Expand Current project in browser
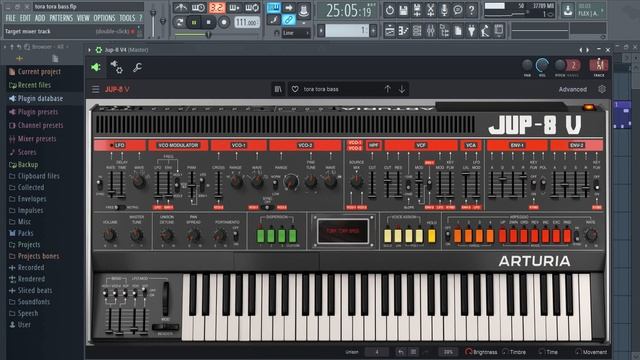640x360 pixels. pyautogui.click(x=39, y=72)
